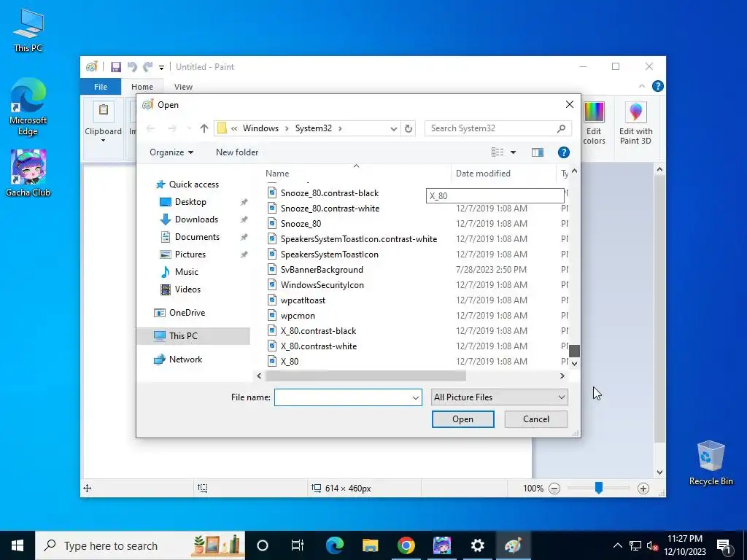Open Desktop in navigation pane

(190, 202)
